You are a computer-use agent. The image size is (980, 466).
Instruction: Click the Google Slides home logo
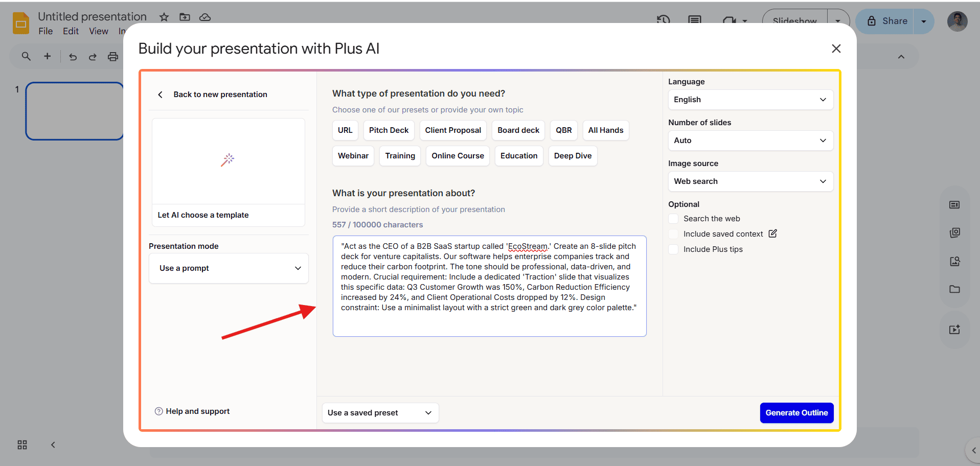(x=21, y=24)
